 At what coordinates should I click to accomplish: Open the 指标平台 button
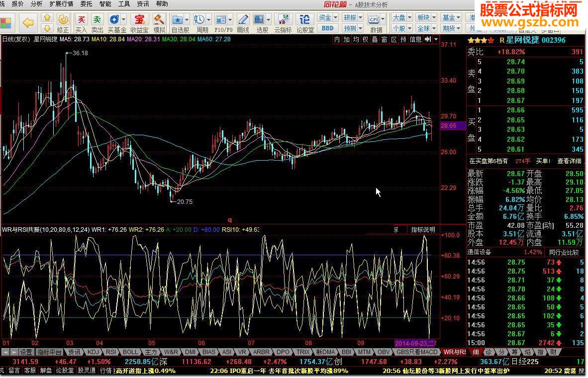(49, 352)
